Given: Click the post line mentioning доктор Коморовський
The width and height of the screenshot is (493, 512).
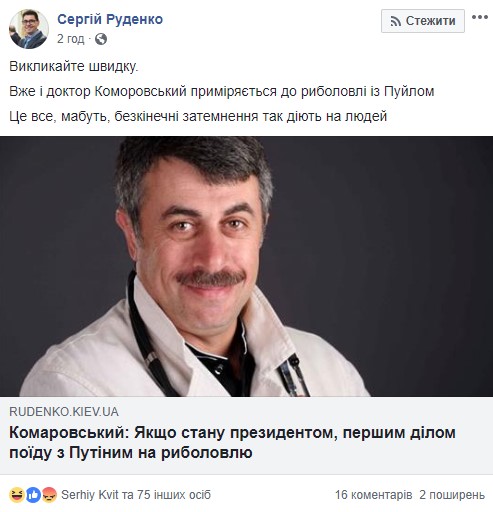Looking at the screenshot, I should click(222, 91).
